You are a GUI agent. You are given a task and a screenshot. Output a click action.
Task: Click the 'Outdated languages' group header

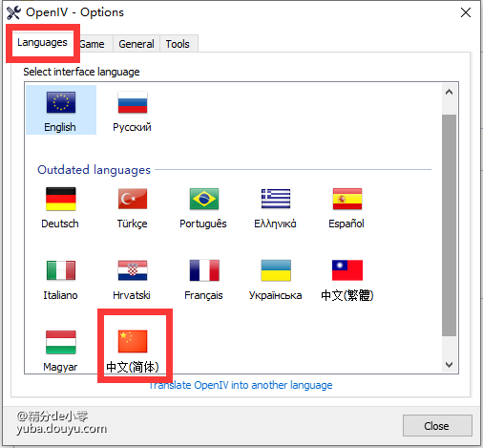94,170
